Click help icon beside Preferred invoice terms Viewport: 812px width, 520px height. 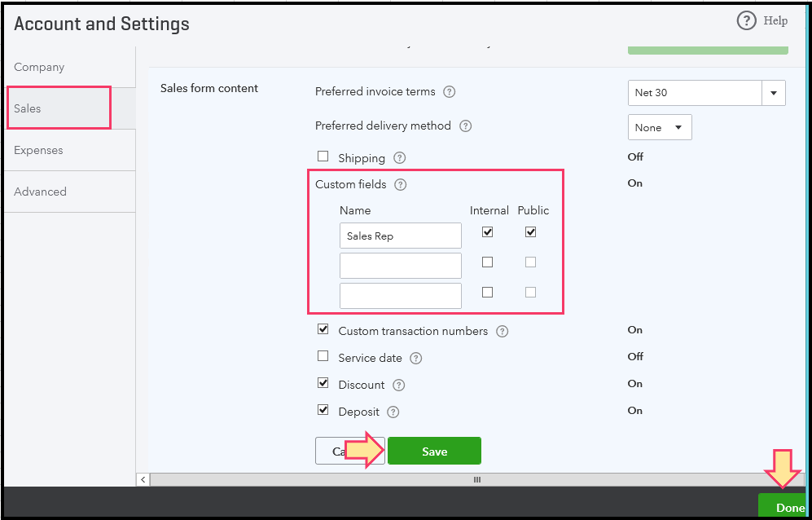pyautogui.click(x=449, y=92)
